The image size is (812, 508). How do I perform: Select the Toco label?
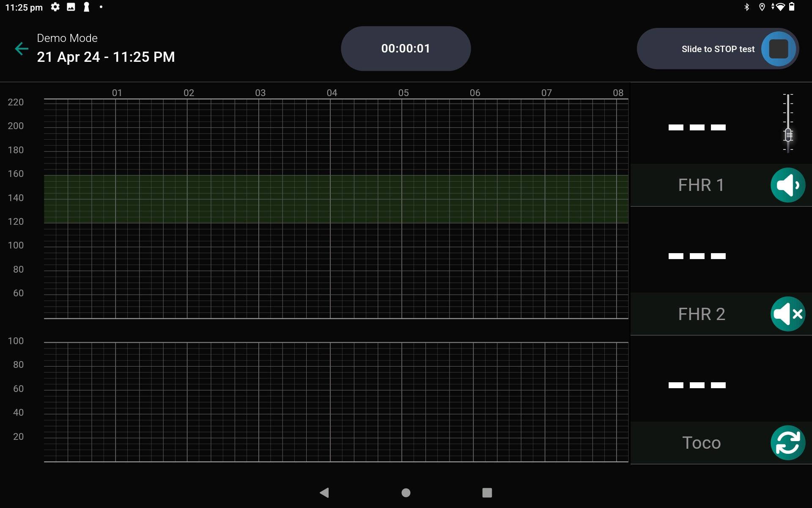click(701, 443)
